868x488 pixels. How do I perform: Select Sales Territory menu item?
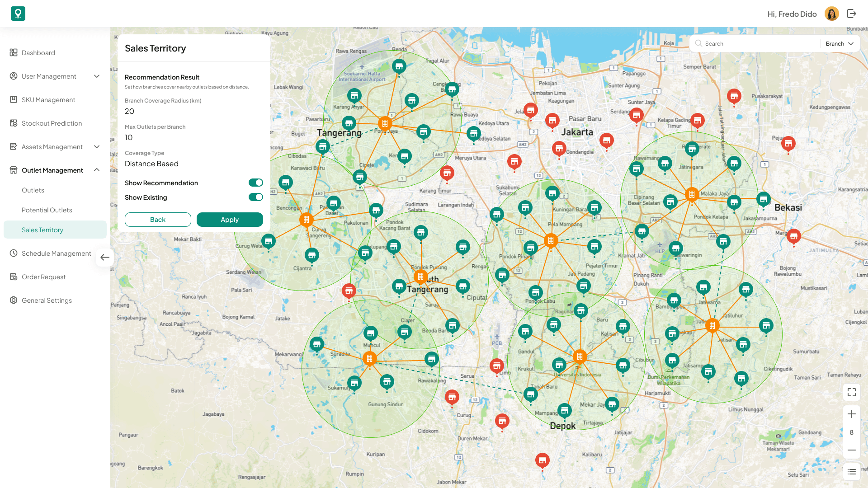click(55, 230)
